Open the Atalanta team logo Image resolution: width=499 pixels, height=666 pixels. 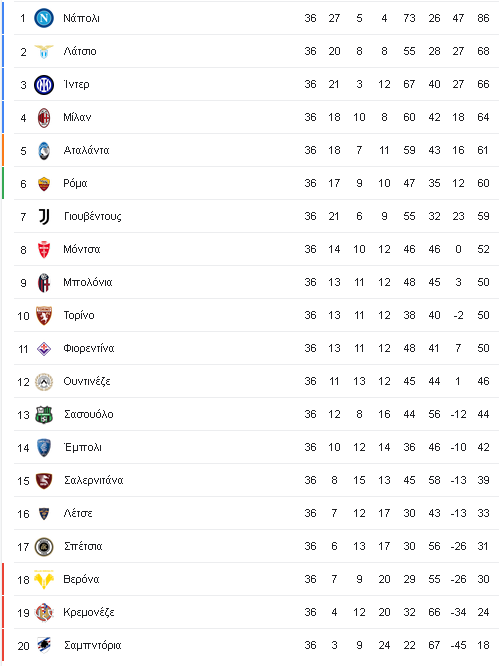44,151
